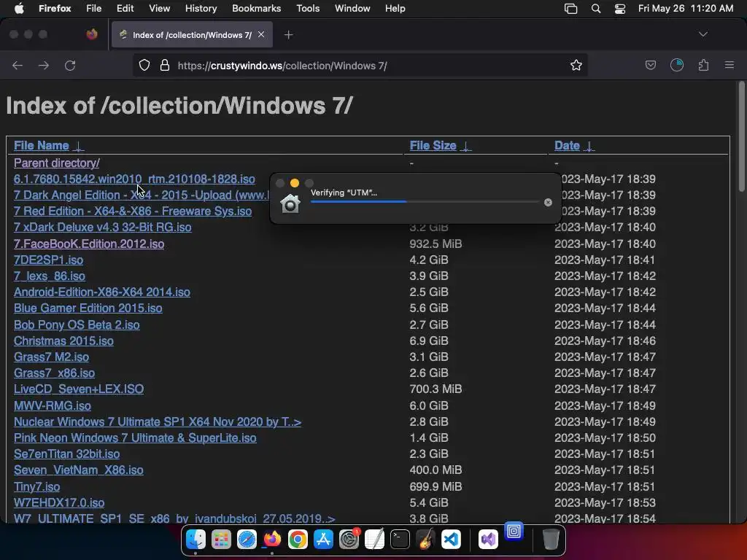Click the Verifying UTM progress bar
This screenshot has width=747, height=560.
click(425, 202)
